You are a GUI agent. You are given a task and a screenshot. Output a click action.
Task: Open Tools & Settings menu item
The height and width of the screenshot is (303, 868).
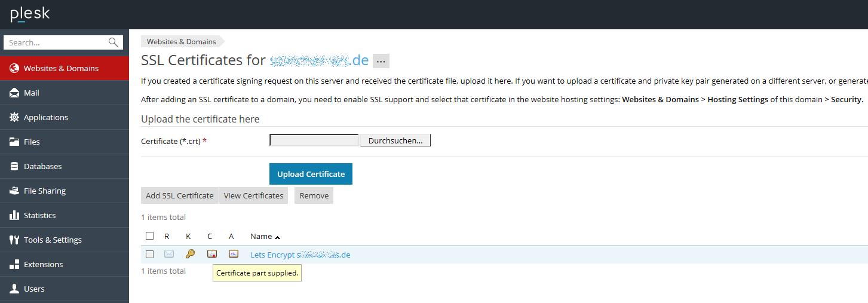(53, 240)
